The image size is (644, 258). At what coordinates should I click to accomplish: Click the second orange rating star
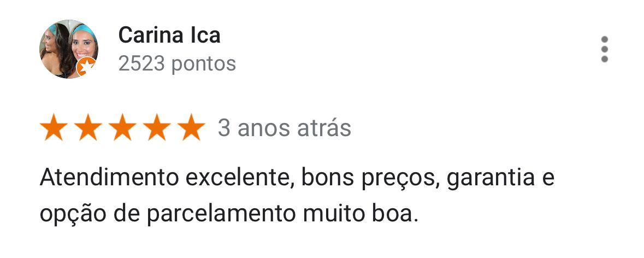pos(88,127)
